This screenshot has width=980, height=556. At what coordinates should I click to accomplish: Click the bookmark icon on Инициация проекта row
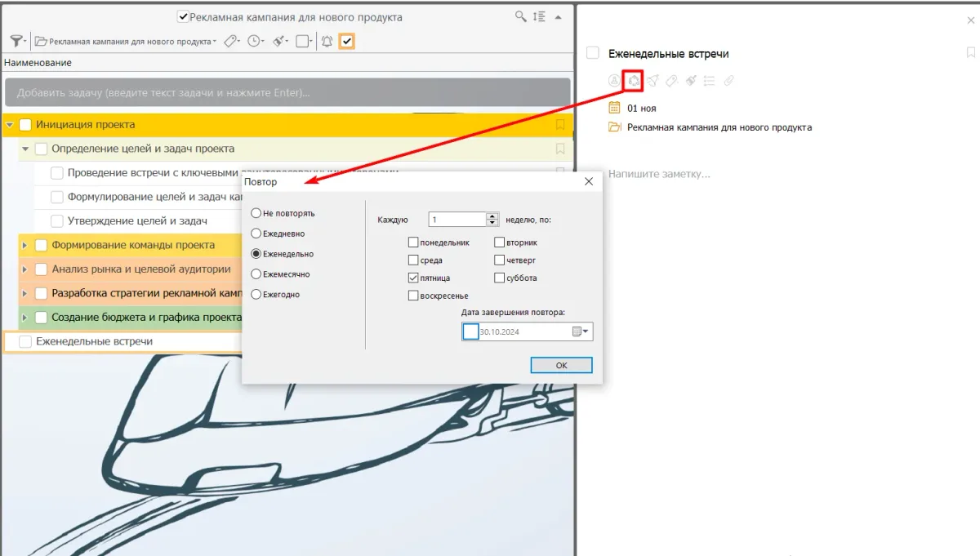pyautogui.click(x=560, y=125)
